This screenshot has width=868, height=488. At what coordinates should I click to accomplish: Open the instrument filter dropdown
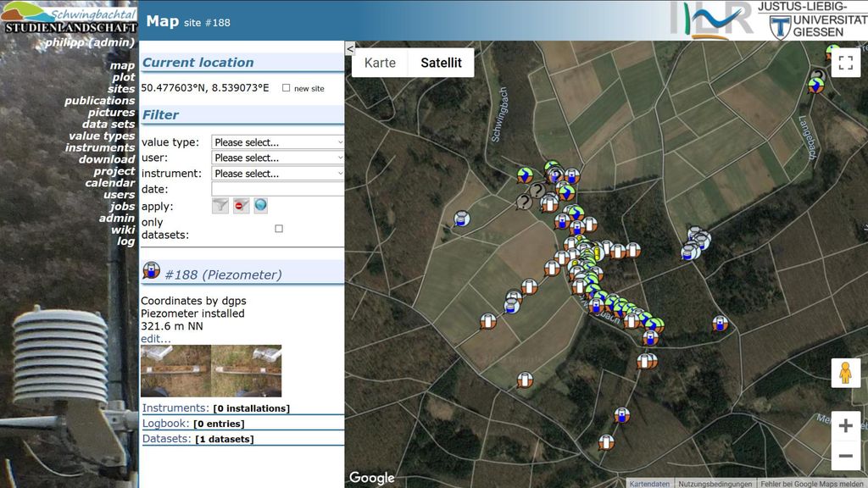point(278,173)
